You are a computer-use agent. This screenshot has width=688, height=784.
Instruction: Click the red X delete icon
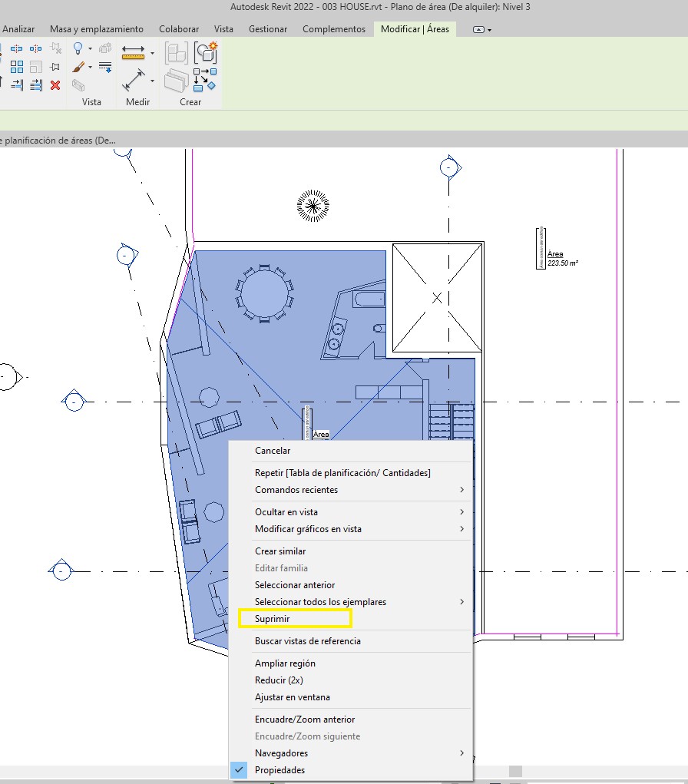click(x=55, y=85)
